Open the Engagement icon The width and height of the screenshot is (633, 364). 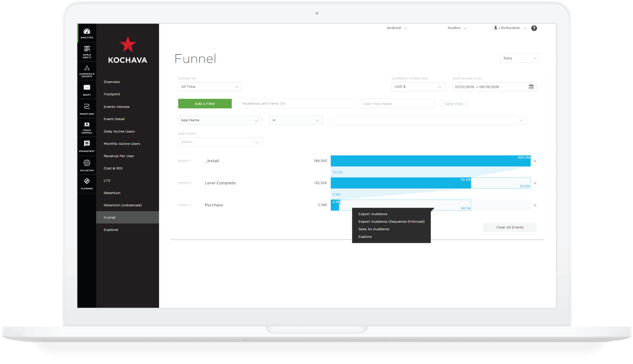87,146
